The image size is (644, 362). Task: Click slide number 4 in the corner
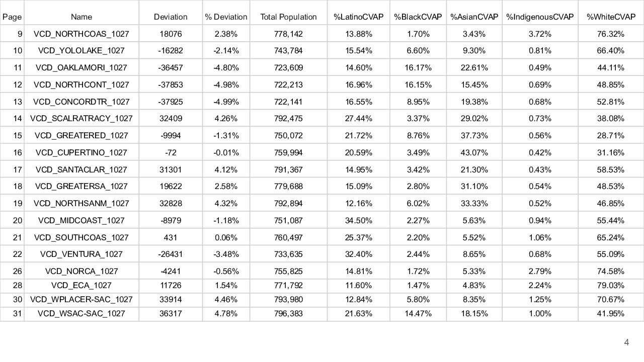[x=626, y=343]
